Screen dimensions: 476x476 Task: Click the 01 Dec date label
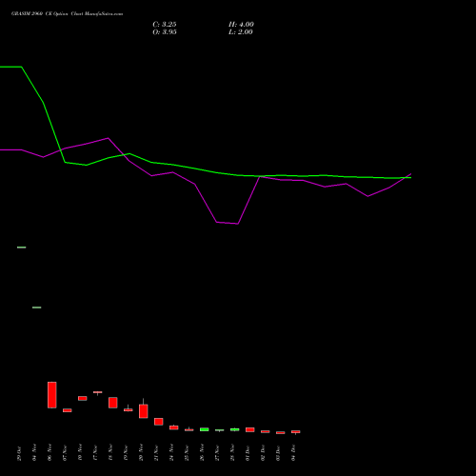pos(248,453)
